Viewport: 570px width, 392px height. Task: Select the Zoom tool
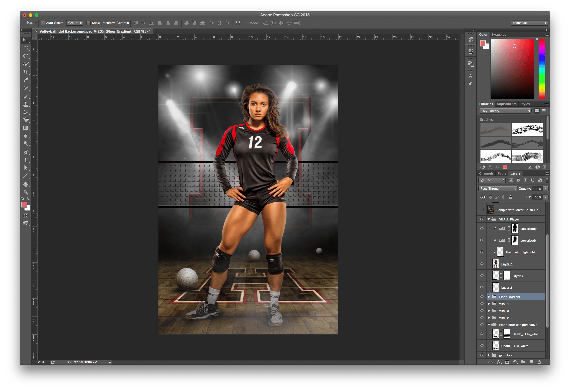[x=26, y=192]
